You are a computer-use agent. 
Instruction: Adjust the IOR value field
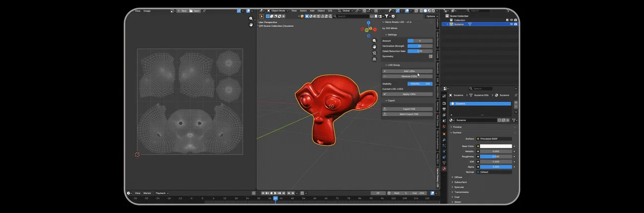[495, 162]
